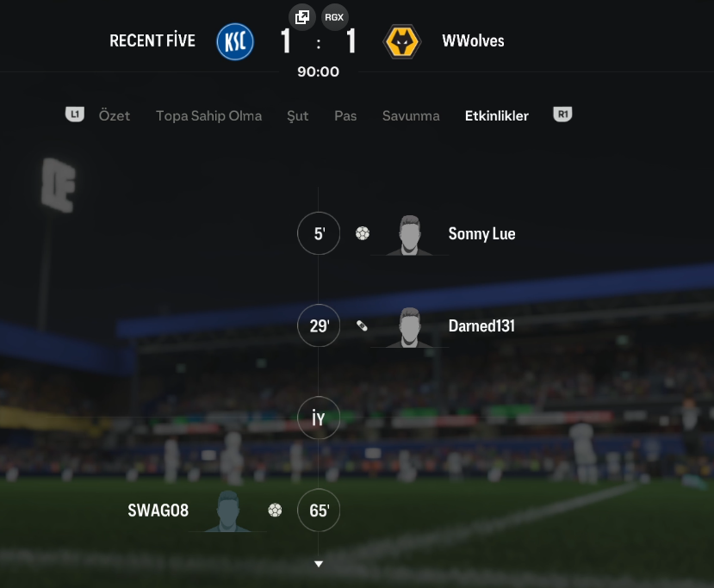Image resolution: width=714 pixels, height=588 pixels.
Task: Click the R1 shoulder button icon
Action: click(562, 115)
